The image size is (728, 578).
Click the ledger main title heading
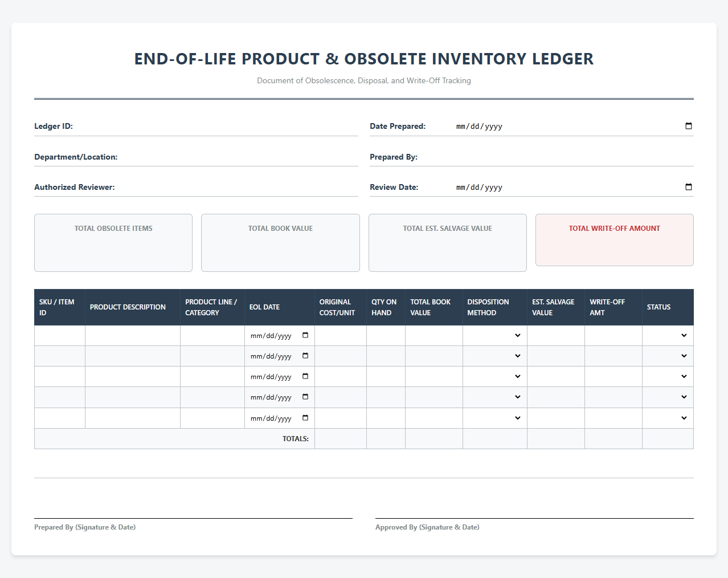tap(364, 59)
